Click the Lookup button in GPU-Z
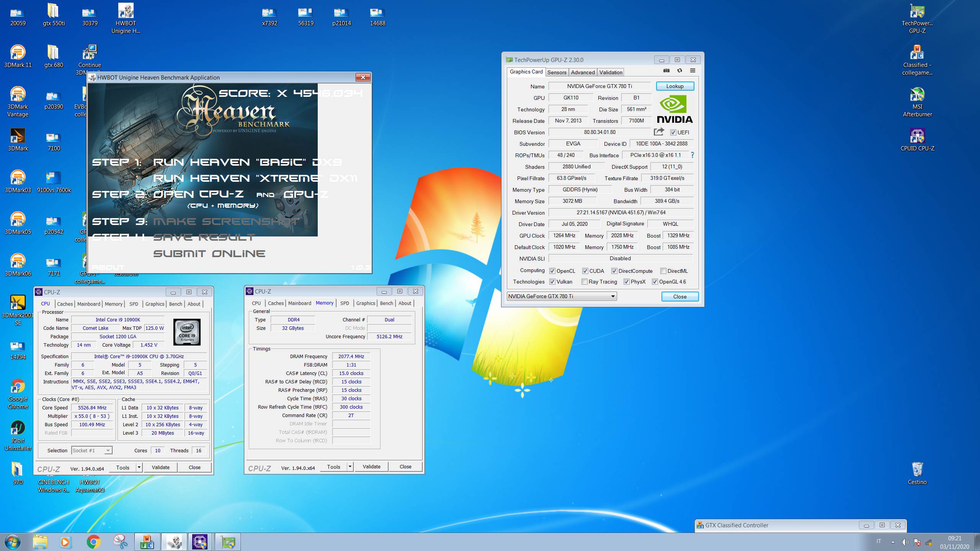Viewport: 980px width, 551px height. point(675,86)
